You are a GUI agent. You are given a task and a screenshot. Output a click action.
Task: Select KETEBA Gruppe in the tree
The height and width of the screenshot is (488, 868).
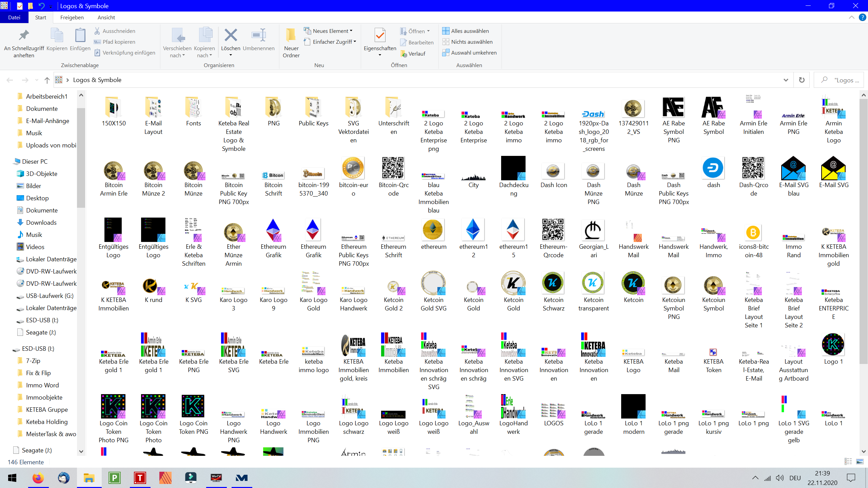pos(47,410)
